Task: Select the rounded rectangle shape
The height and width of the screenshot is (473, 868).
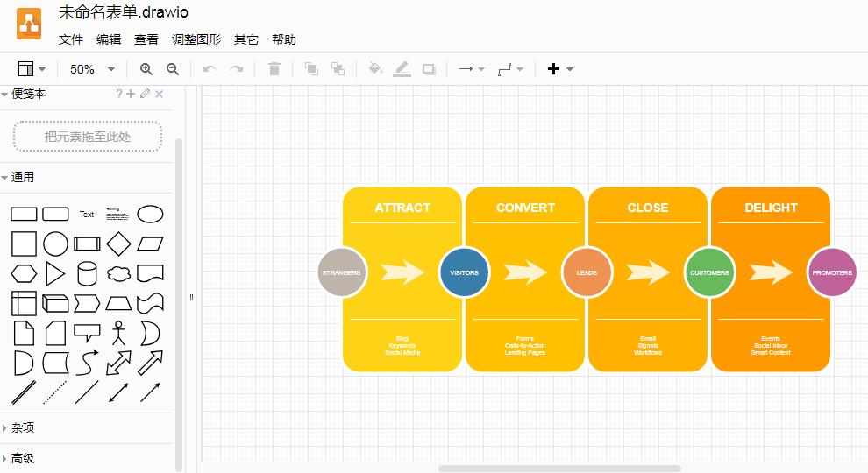Action: [x=55, y=214]
